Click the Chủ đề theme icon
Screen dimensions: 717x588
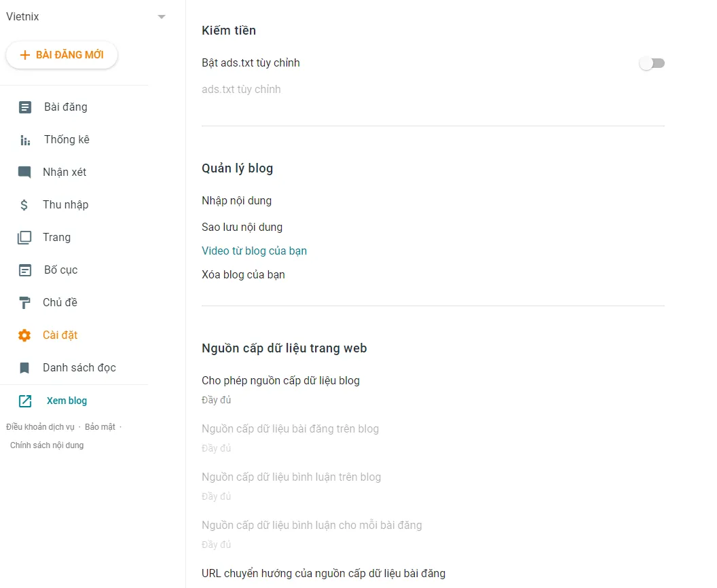pos(24,302)
